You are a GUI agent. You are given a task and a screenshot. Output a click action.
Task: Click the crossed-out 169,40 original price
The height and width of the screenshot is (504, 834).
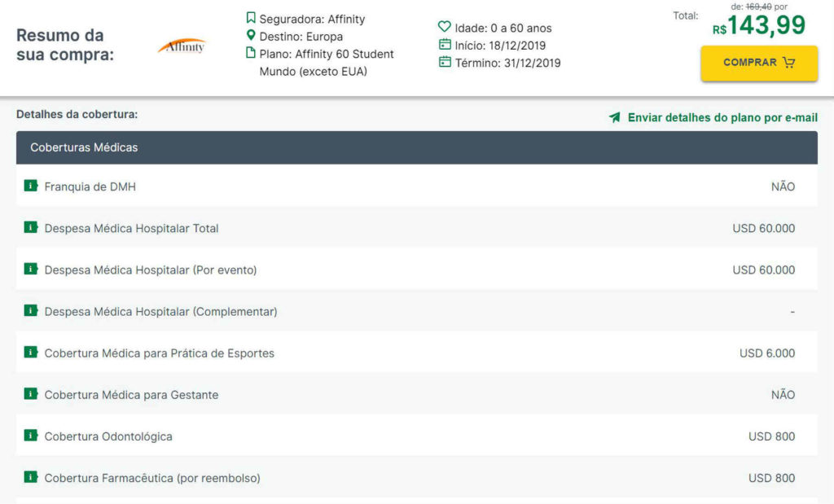click(x=758, y=7)
